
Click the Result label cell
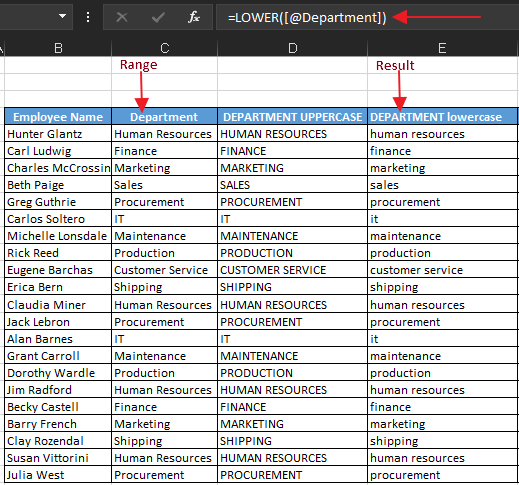[x=442, y=65]
